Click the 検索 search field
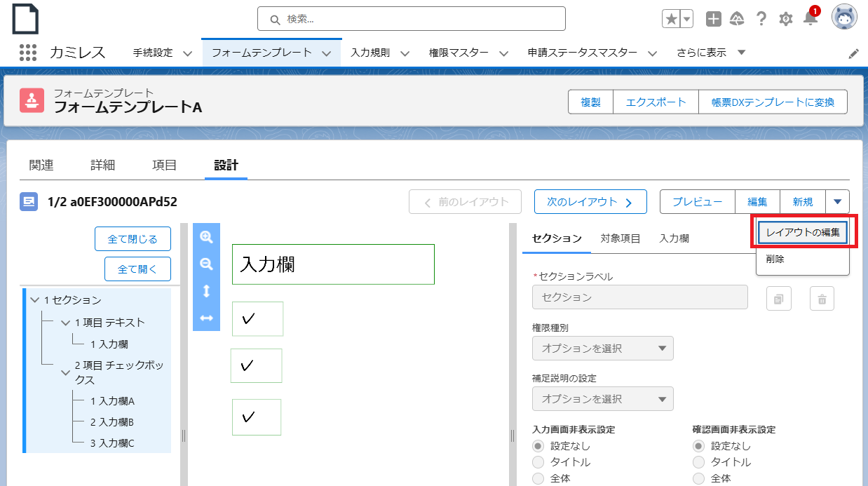Viewport: 868px width, 486px height. click(x=411, y=19)
